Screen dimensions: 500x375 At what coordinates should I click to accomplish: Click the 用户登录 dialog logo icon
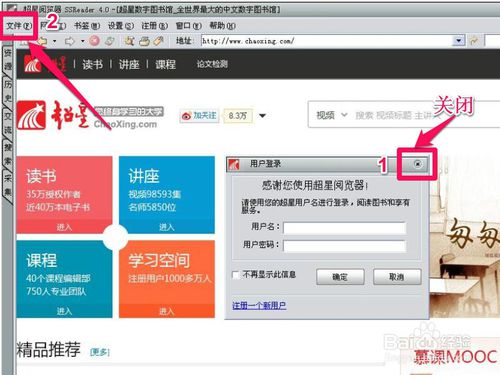coord(234,164)
